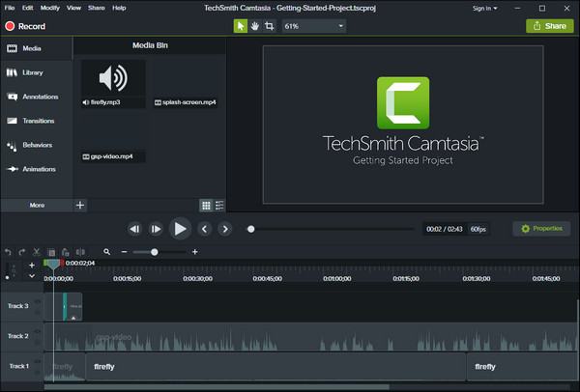Lock Track 1 with its lock toggle
The width and height of the screenshot is (580, 392).
click(x=38, y=373)
